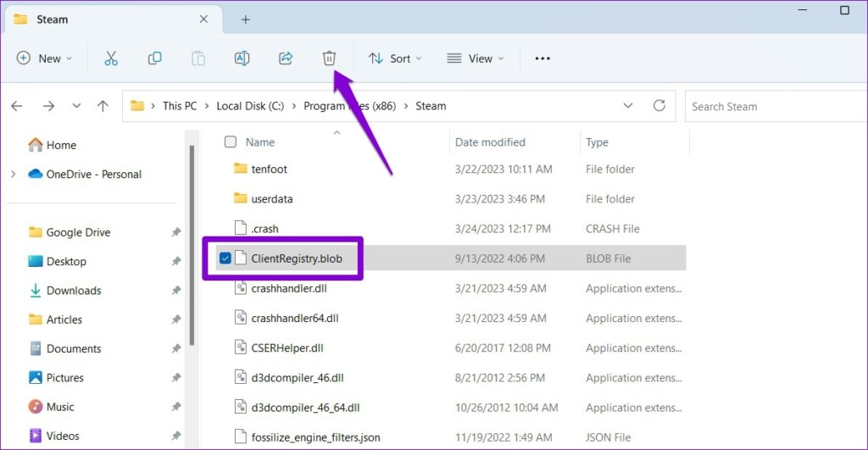Click folder icon in address bar
The width and height of the screenshot is (868, 450).
(x=137, y=106)
